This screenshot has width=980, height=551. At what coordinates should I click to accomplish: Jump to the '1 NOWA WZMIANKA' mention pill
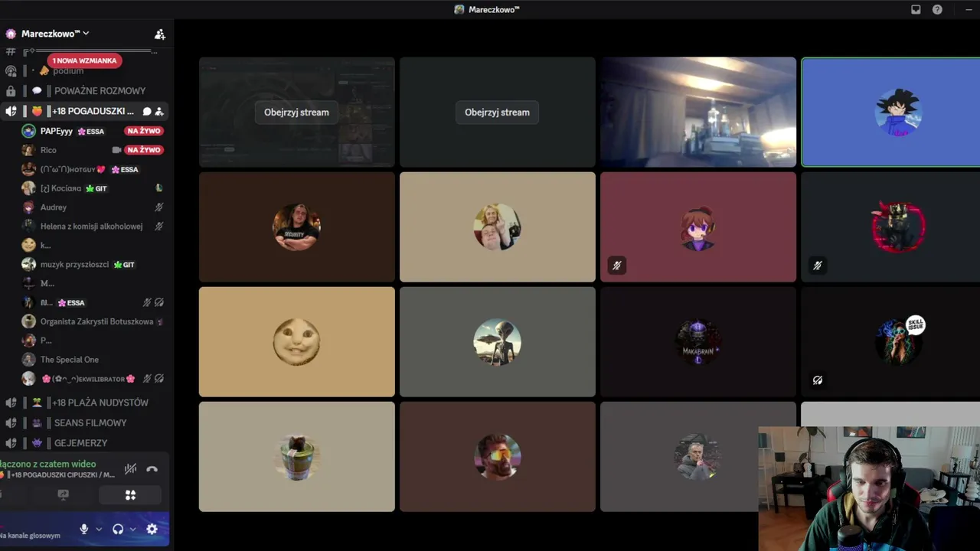click(84, 60)
